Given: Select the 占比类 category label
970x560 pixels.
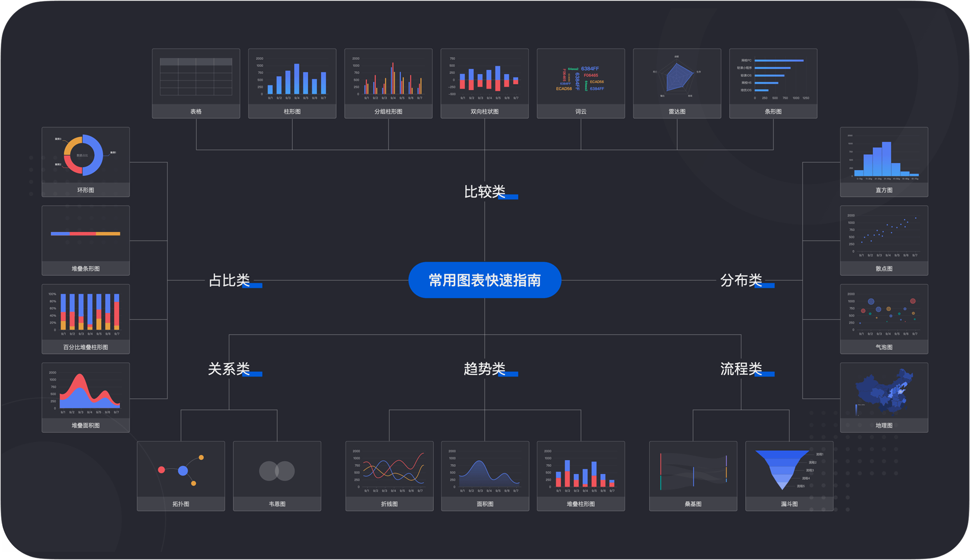Looking at the screenshot, I should [229, 280].
